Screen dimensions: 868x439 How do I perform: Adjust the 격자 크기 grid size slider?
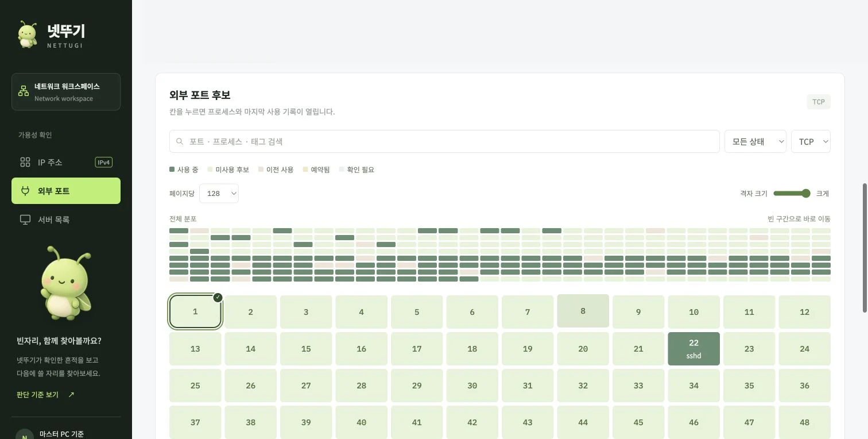pyautogui.click(x=792, y=194)
